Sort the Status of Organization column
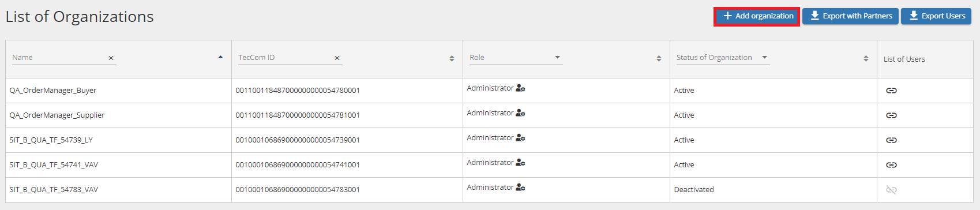Screen dimensions: 980x210 [866, 58]
